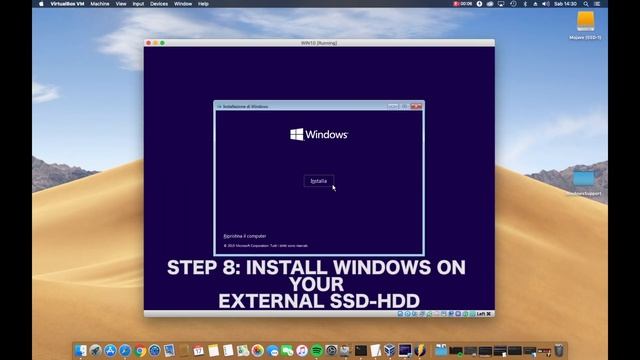
Task: Open Terminal from the Dock
Action: pos(361,351)
